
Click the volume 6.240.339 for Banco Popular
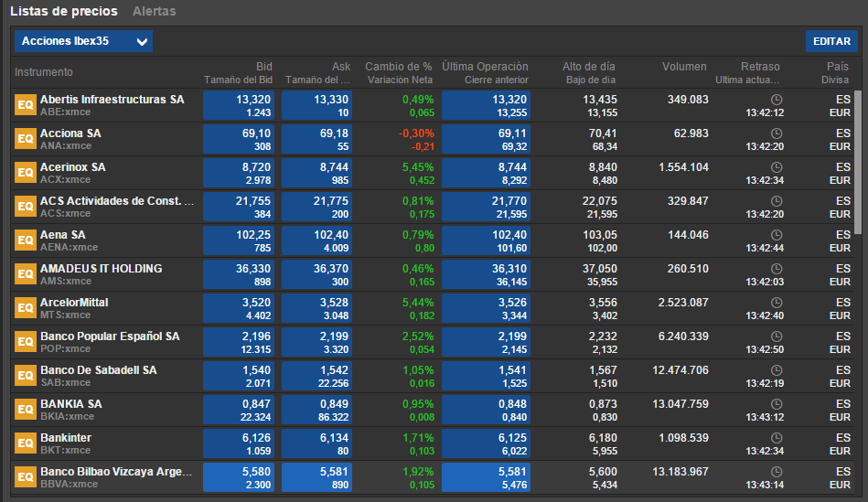tap(683, 336)
